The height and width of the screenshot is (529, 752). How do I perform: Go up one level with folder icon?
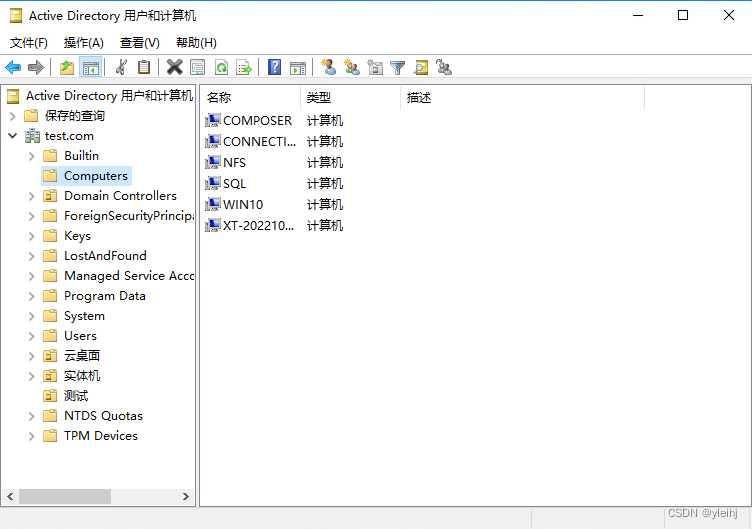coord(67,68)
